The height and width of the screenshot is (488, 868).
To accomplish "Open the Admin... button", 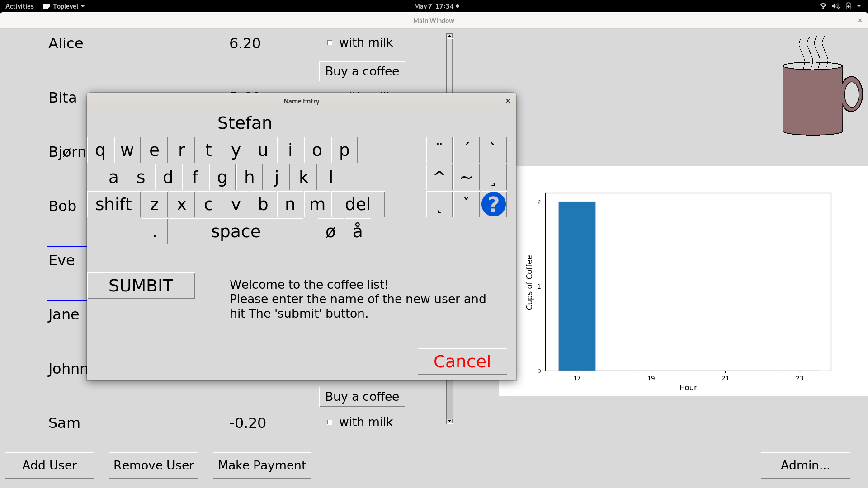I will (x=805, y=465).
